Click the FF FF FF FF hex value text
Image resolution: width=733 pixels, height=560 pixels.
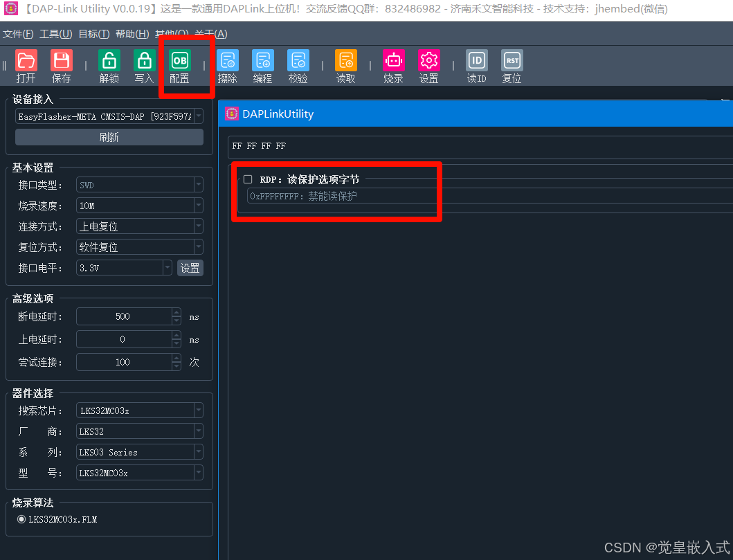(x=259, y=146)
